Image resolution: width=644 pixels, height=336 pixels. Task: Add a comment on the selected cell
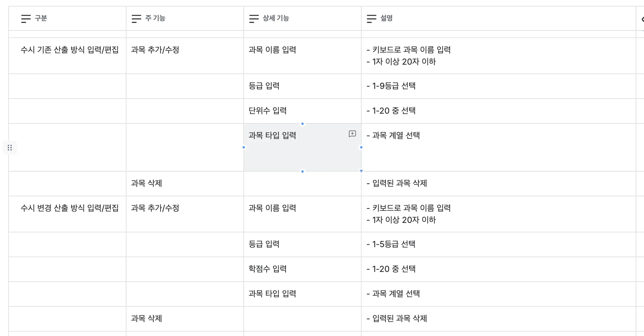[x=352, y=134]
